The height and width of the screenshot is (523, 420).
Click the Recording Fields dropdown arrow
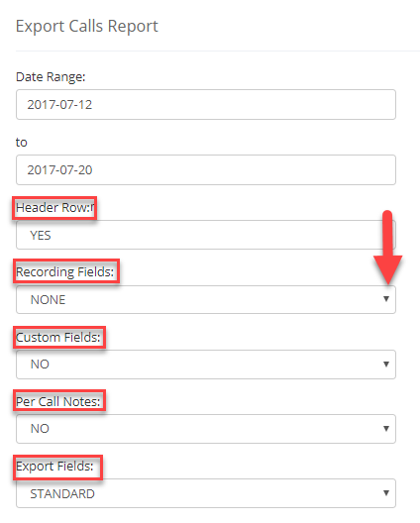pyautogui.click(x=386, y=299)
